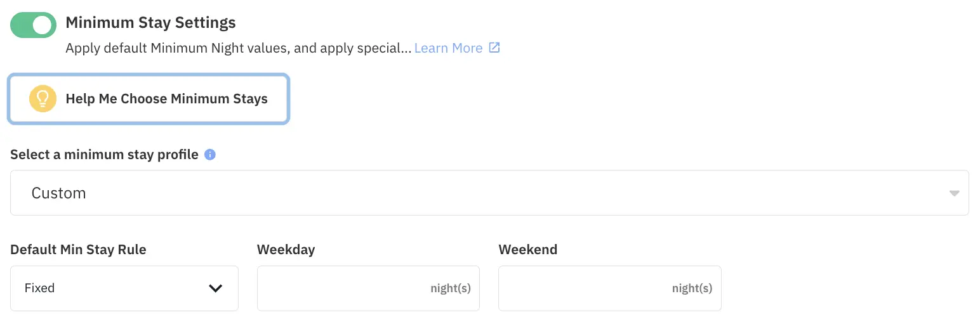980x322 pixels.
Task: Click the info icon beside minimum stay profile
Action: pos(210,155)
